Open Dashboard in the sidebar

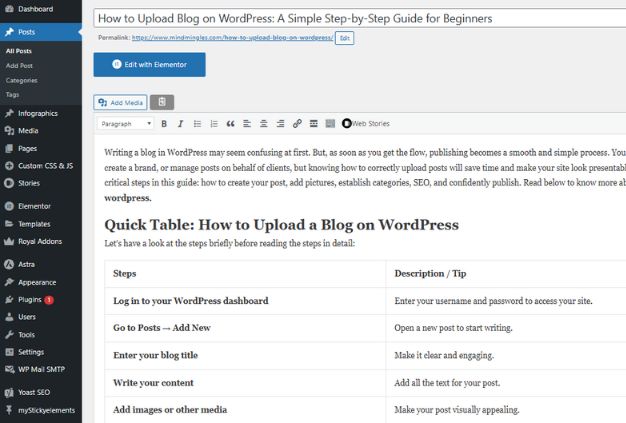pyautogui.click(x=41, y=9)
